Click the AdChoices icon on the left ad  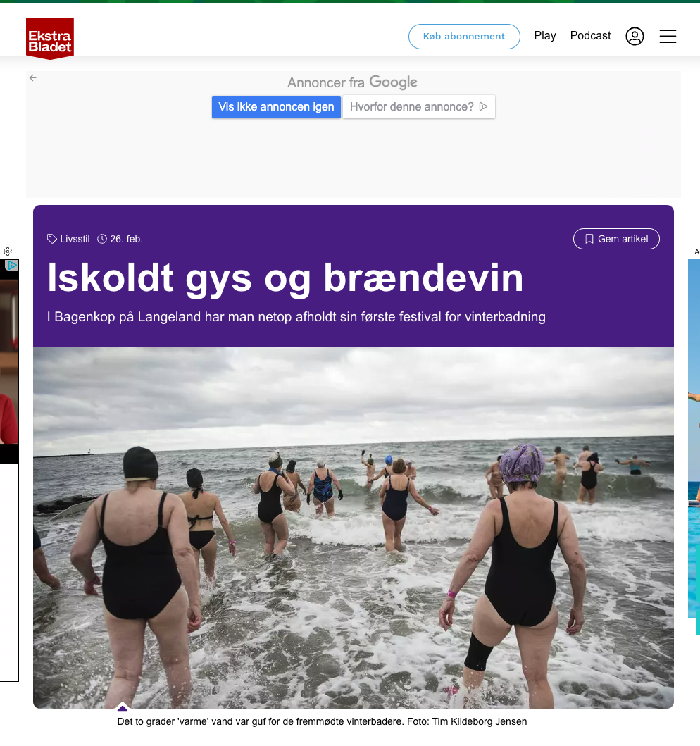[x=11, y=266]
